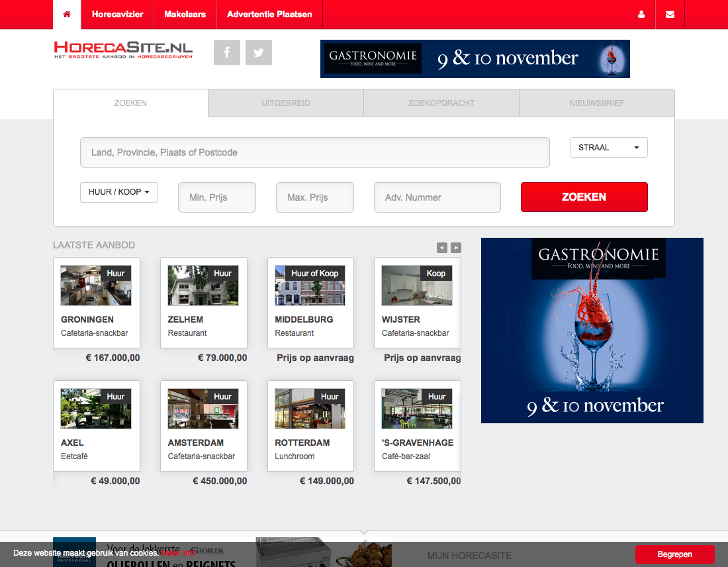Open the Groningen cafetaria listing thumbnail
This screenshot has height=567, width=728.
pyautogui.click(x=96, y=285)
